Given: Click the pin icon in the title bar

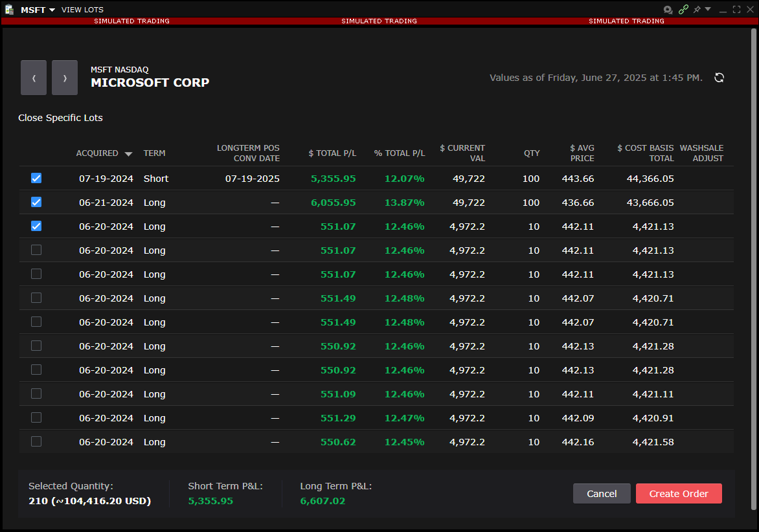Looking at the screenshot, I should [697, 10].
